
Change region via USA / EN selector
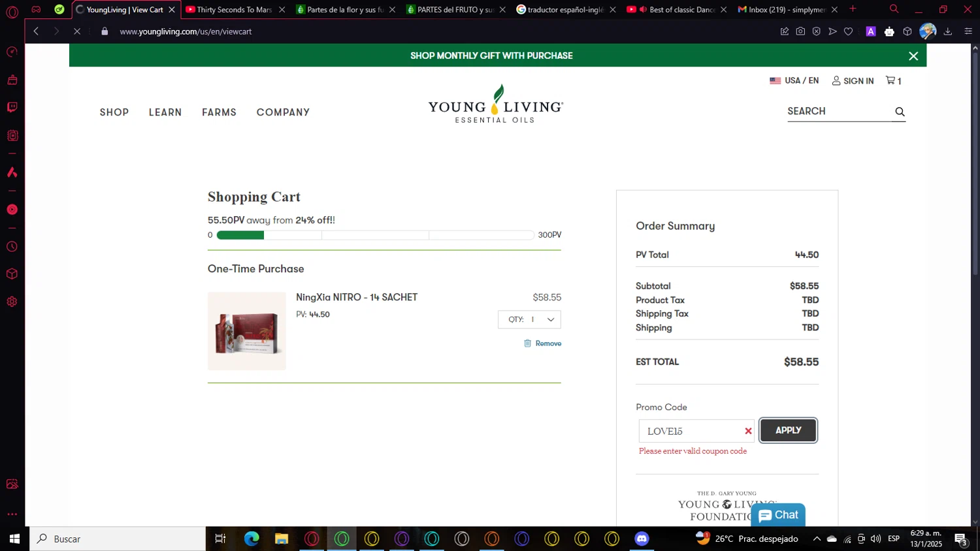[x=794, y=80]
